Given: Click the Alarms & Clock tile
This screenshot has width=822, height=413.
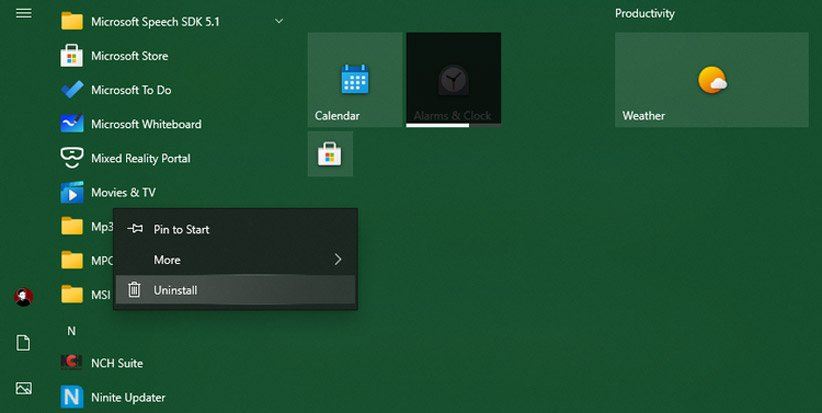Looking at the screenshot, I should [x=453, y=79].
